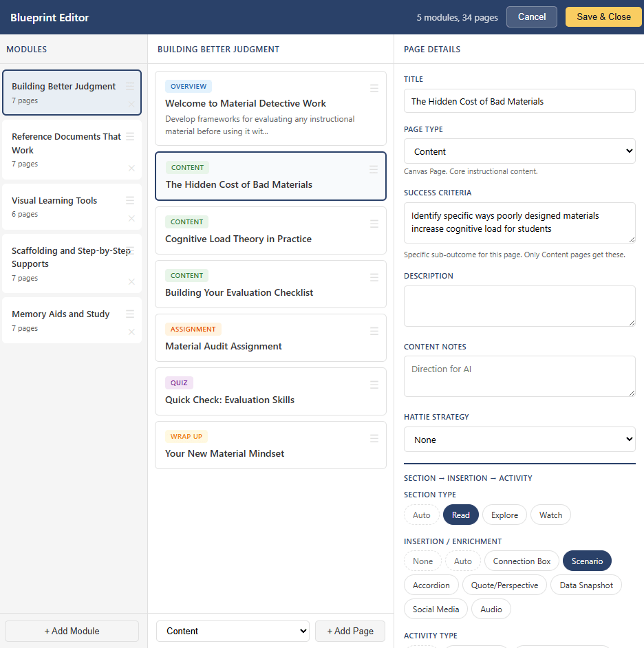Open the new page type dropdown beside Add Page

coord(233,631)
